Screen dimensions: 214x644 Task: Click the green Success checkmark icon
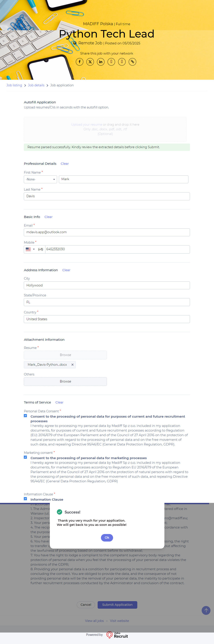[x=59, y=512]
